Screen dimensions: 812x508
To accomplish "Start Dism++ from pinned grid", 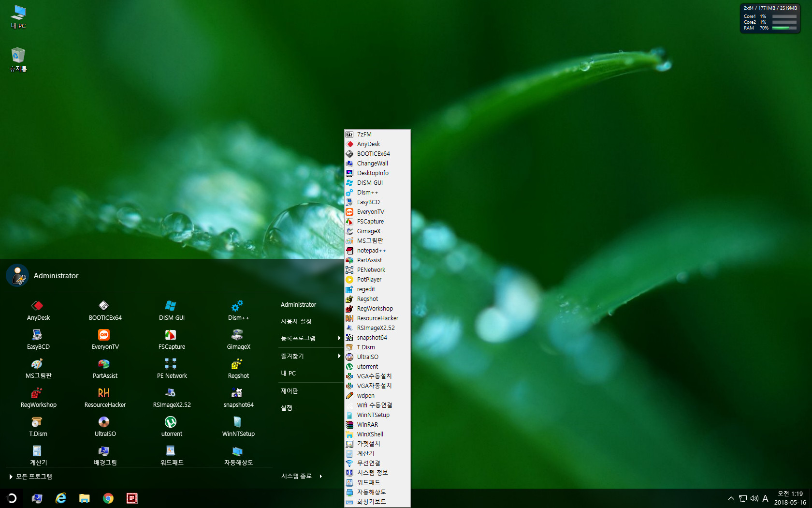I will click(238, 311).
